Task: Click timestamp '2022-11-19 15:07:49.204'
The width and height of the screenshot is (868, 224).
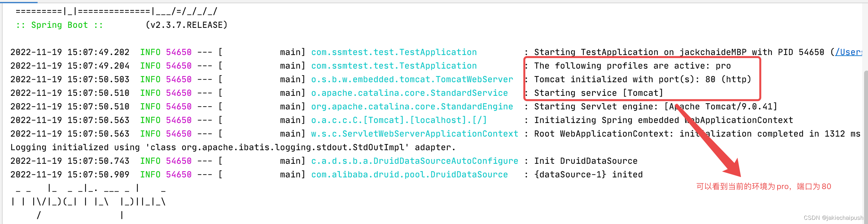Action: click(70, 66)
